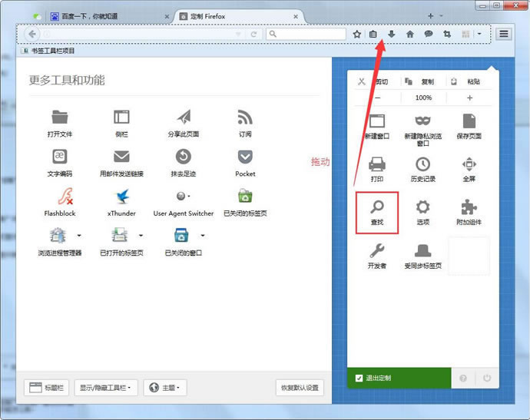Click the 恢复默认设置 button

300,388
